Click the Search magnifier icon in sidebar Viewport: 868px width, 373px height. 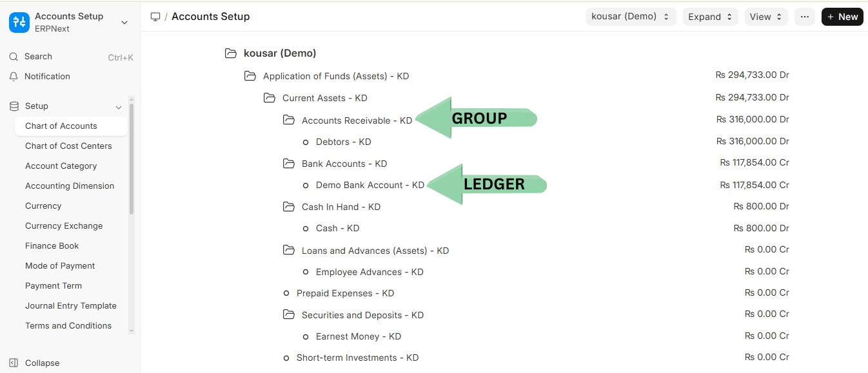(x=14, y=57)
